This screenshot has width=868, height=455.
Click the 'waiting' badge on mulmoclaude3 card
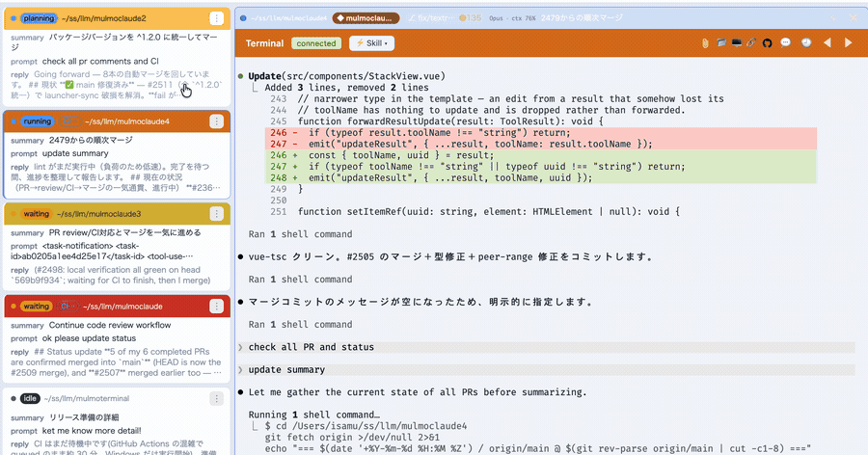click(x=36, y=214)
